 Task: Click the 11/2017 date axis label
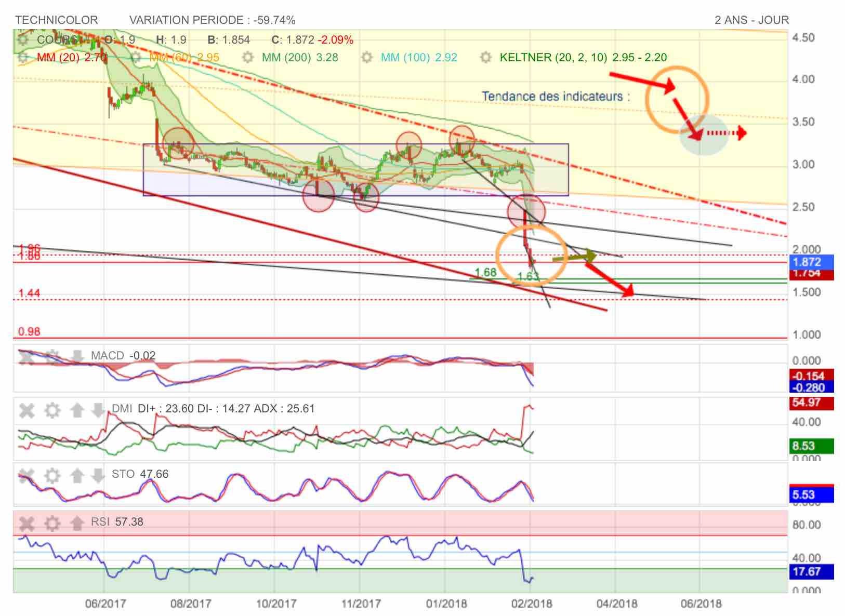[x=361, y=604]
